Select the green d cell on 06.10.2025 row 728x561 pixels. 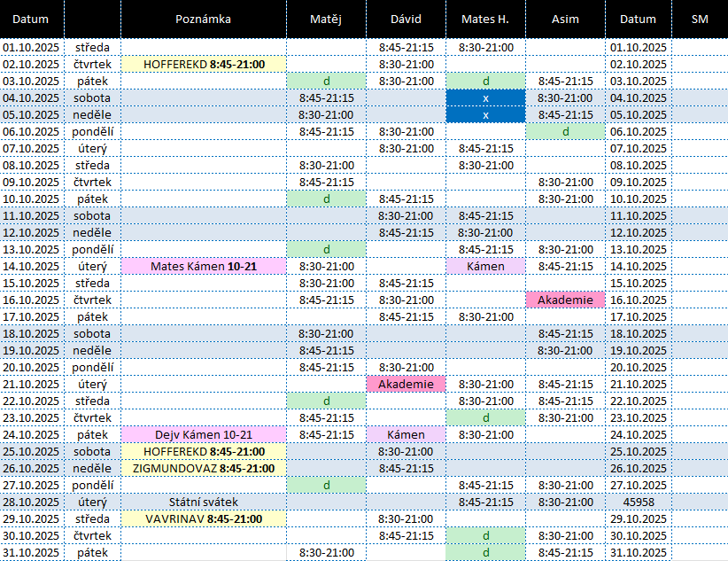(565, 131)
